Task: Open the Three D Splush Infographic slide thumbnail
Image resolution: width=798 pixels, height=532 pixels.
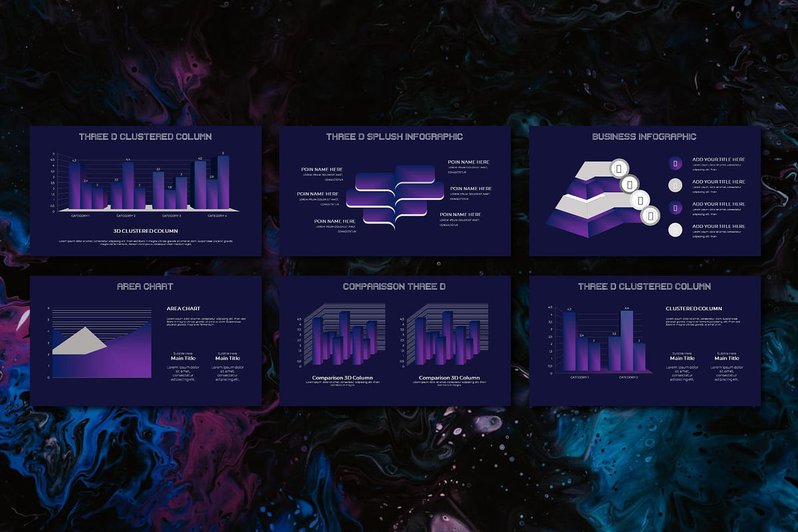Action: point(395,191)
